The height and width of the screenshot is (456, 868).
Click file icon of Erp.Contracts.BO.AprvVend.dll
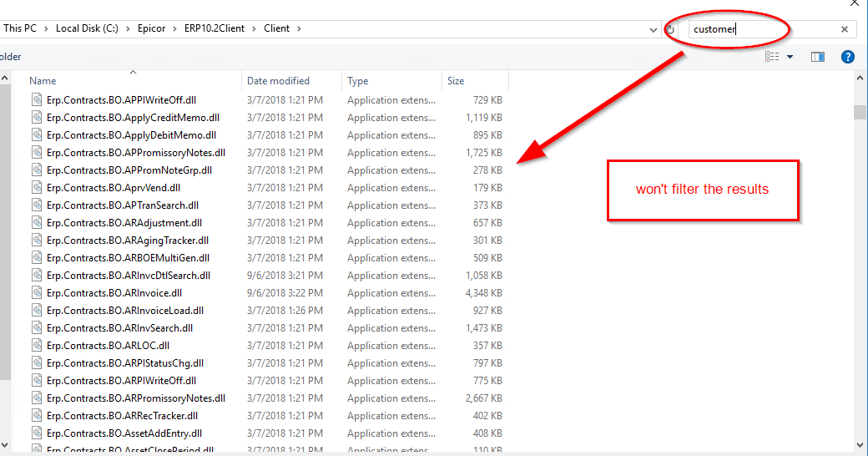pyautogui.click(x=37, y=188)
